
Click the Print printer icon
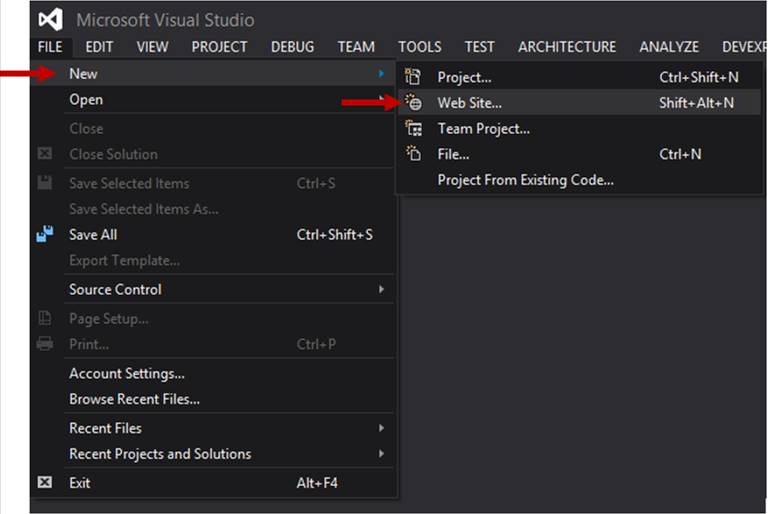tap(45, 343)
